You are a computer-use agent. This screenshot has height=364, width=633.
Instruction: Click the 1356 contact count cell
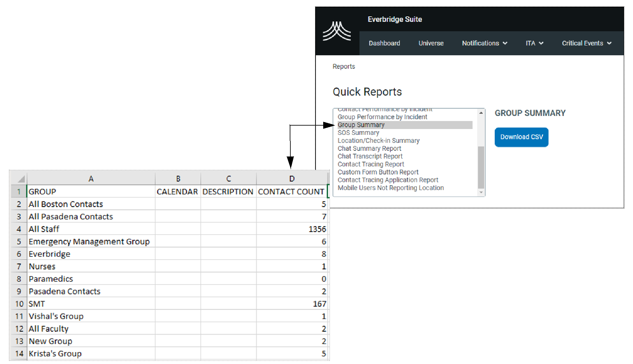292,229
